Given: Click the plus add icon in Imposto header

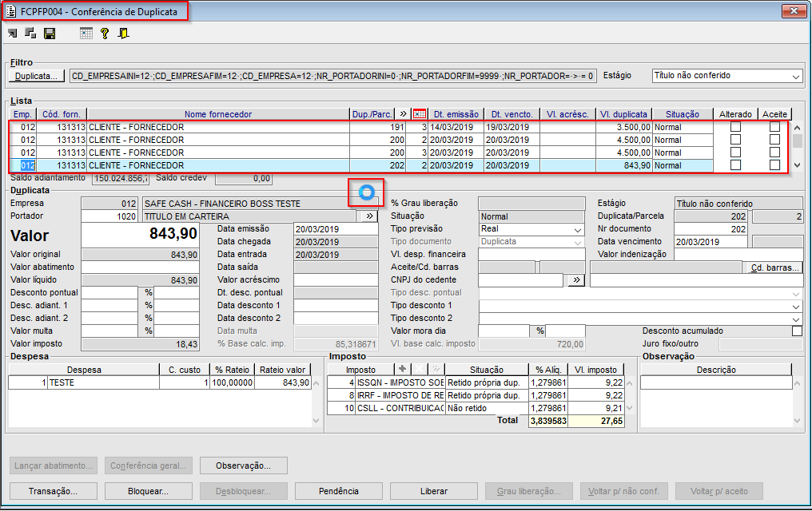Looking at the screenshot, I should (x=402, y=369).
